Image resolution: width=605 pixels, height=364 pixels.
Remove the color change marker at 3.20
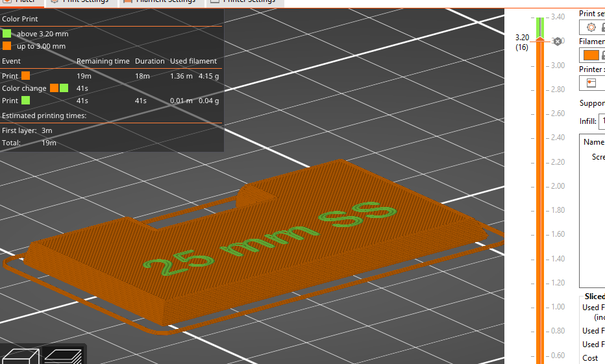point(557,42)
